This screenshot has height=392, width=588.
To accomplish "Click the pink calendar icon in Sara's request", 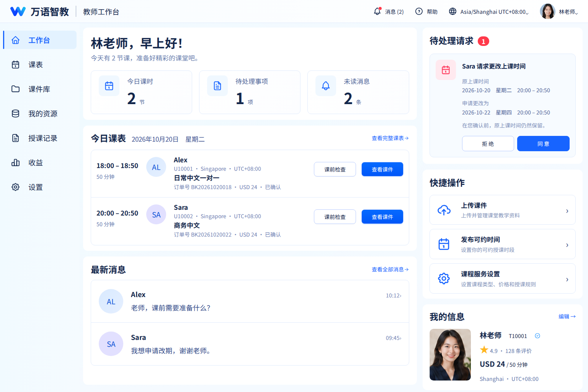I will point(446,70).
